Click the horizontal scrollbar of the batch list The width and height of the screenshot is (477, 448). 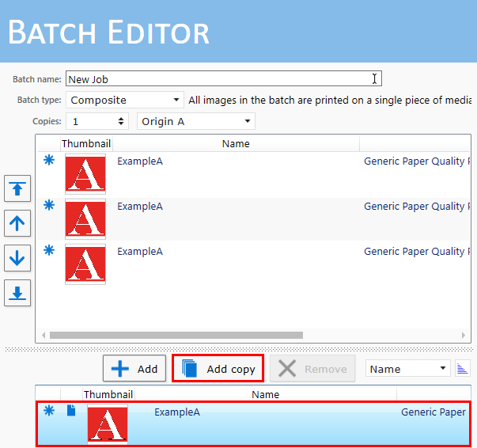point(176,335)
